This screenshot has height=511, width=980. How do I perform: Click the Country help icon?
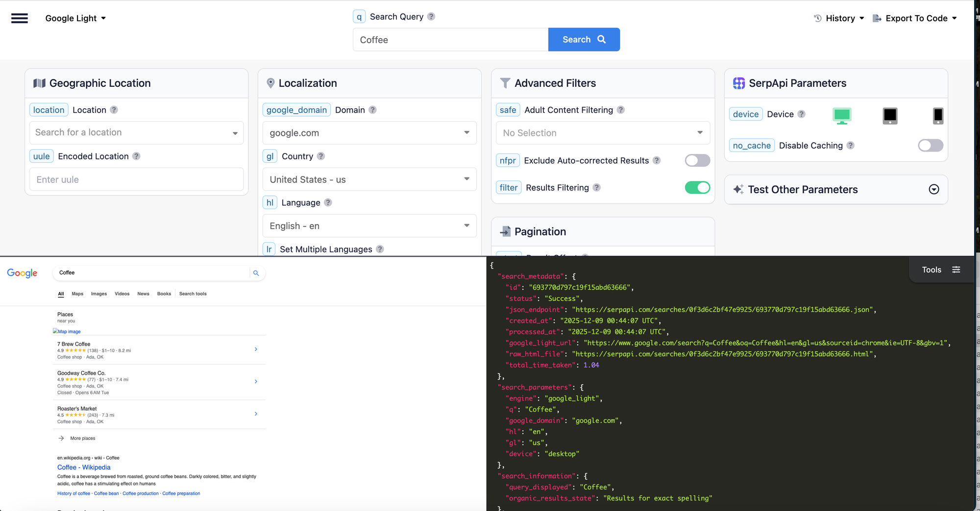(321, 156)
